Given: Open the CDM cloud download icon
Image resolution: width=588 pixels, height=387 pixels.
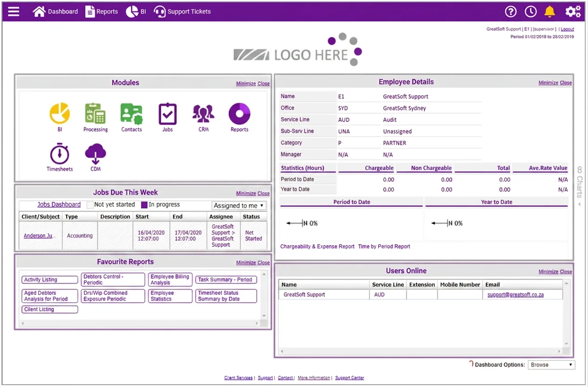Looking at the screenshot, I should (96, 154).
